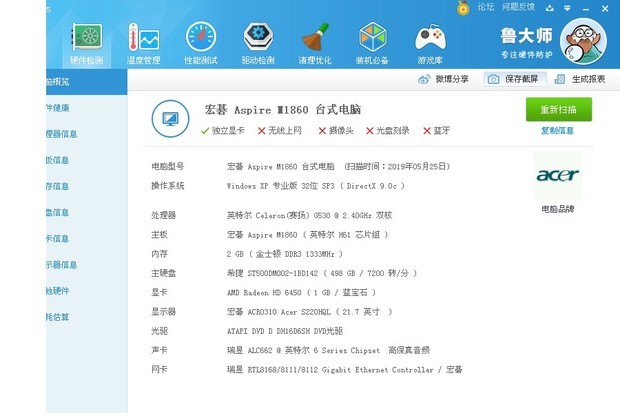Click the RTL8168 Gigabit Ethernet network value
Image resolution: width=620 pixels, height=413 pixels.
[344, 369]
